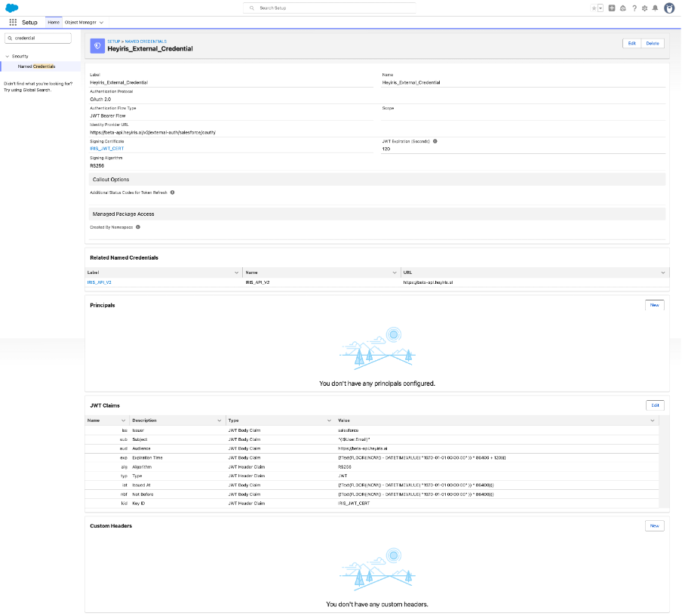Focus the Search Setup field
This screenshot has width=682, height=616.
pyautogui.click(x=329, y=8)
